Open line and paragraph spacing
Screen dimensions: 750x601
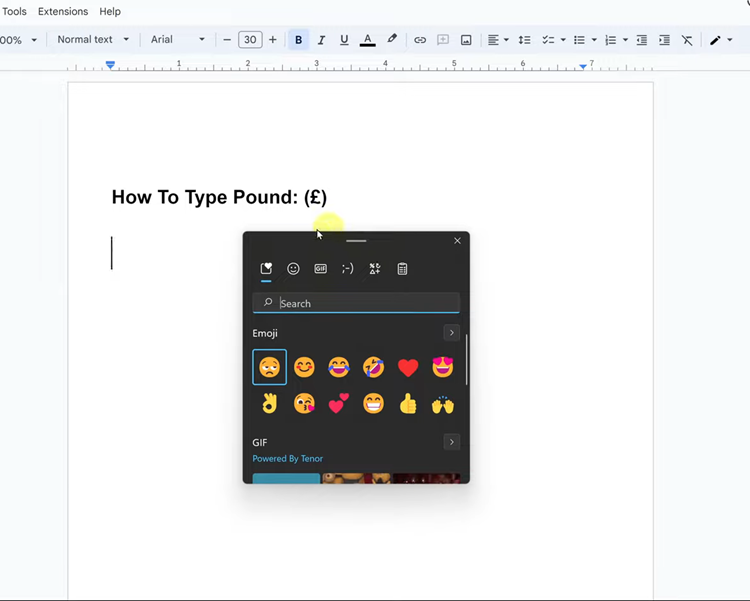524,40
